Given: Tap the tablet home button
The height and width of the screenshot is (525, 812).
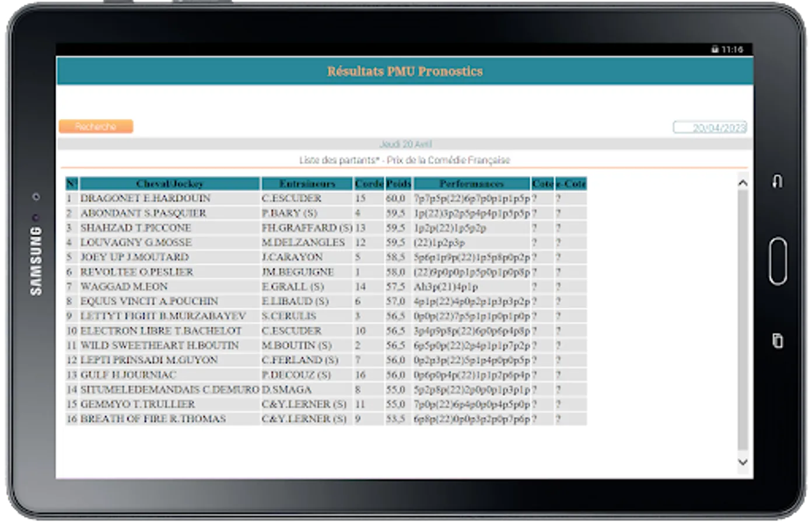Looking at the screenshot, I should 778,261.
